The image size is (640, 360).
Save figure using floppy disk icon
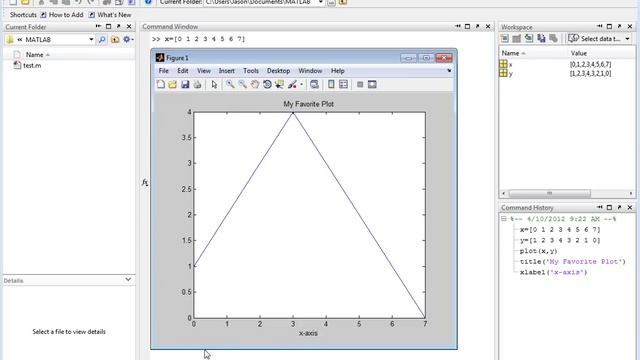click(185, 84)
